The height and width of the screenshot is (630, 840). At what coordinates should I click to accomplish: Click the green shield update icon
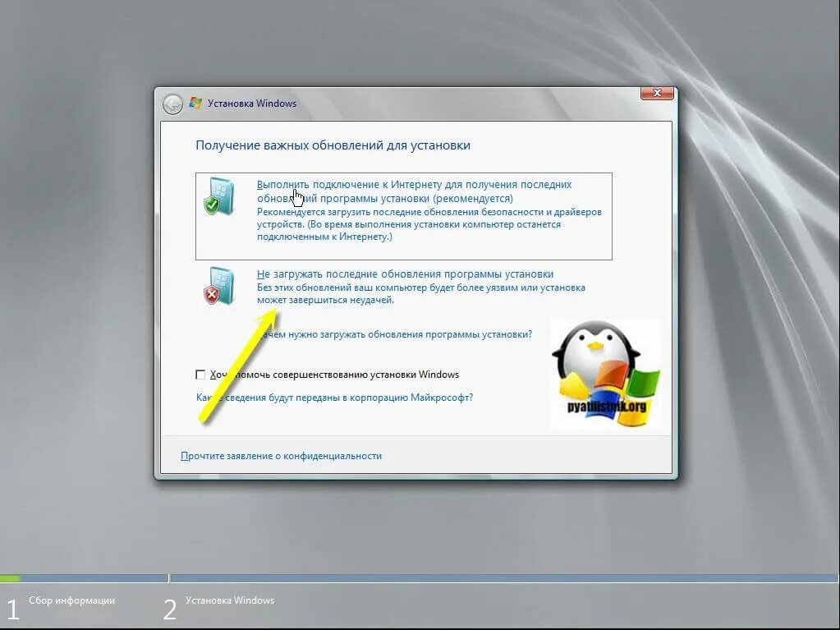(x=218, y=196)
